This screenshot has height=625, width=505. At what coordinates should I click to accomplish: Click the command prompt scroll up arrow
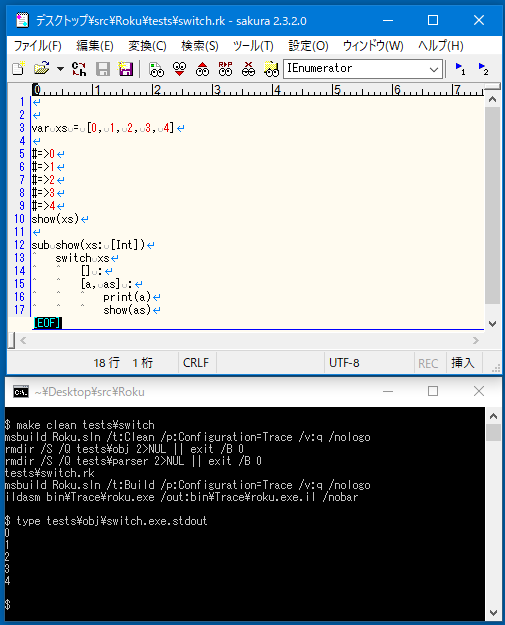(493, 416)
